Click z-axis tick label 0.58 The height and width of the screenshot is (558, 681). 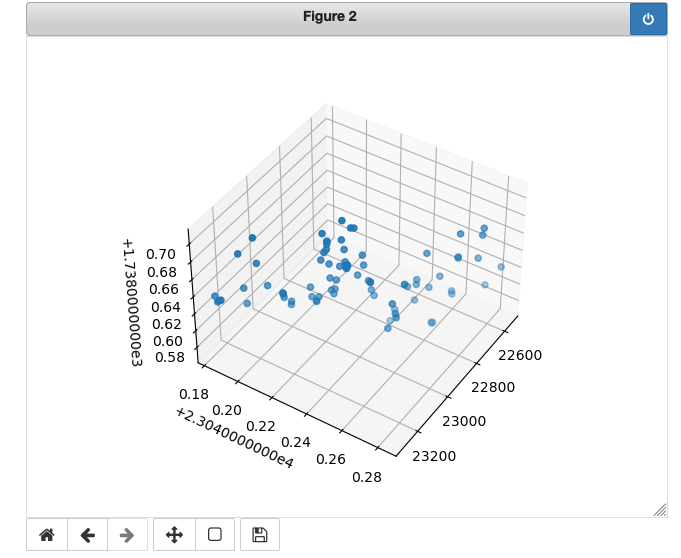[170, 357]
